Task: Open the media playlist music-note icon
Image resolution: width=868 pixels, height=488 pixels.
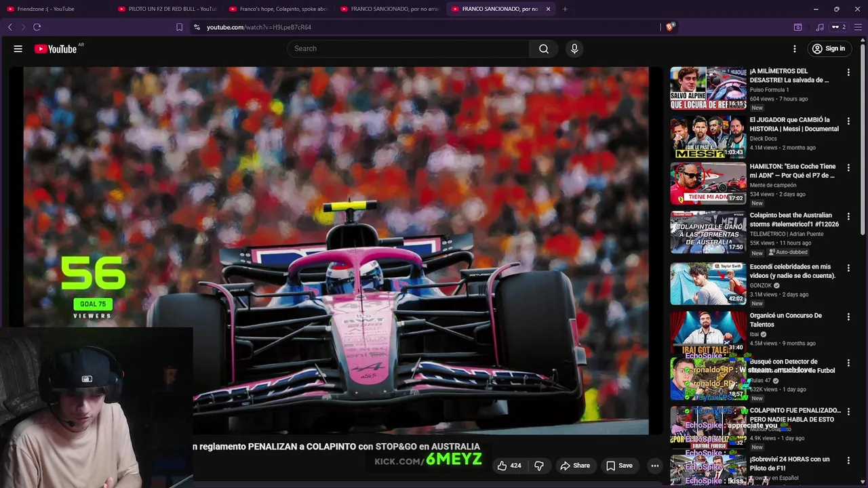Action: (820, 27)
